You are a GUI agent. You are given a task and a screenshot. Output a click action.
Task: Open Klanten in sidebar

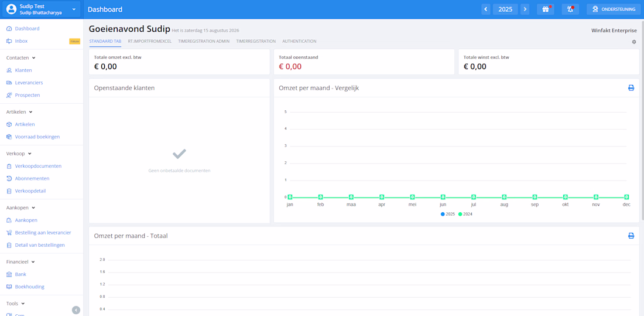(x=23, y=70)
